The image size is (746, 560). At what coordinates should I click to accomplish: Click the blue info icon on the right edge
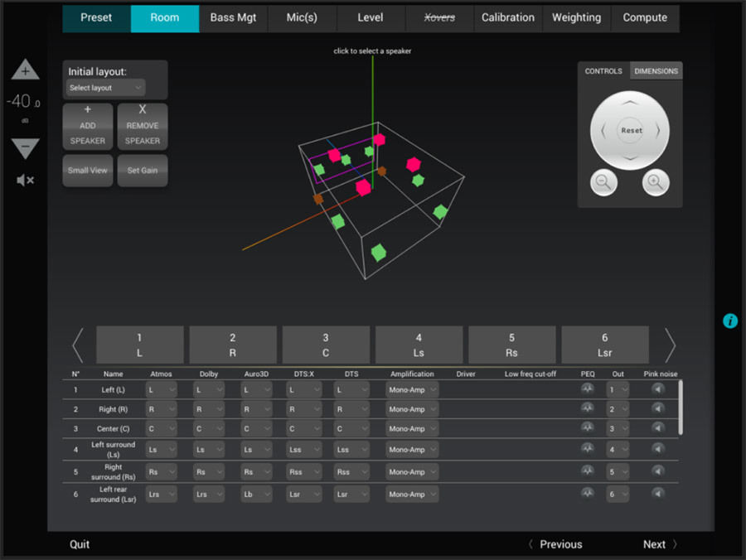click(x=730, y=321)
